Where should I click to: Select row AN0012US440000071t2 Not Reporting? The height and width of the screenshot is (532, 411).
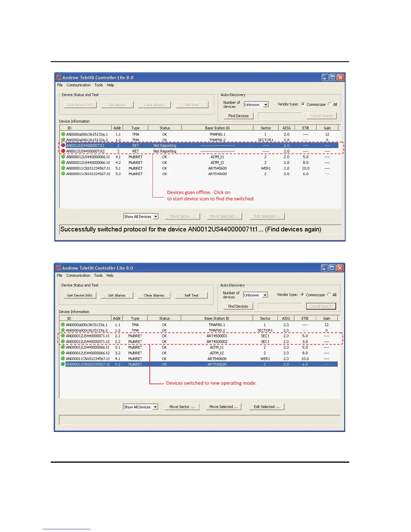click(x=200, y=151)
